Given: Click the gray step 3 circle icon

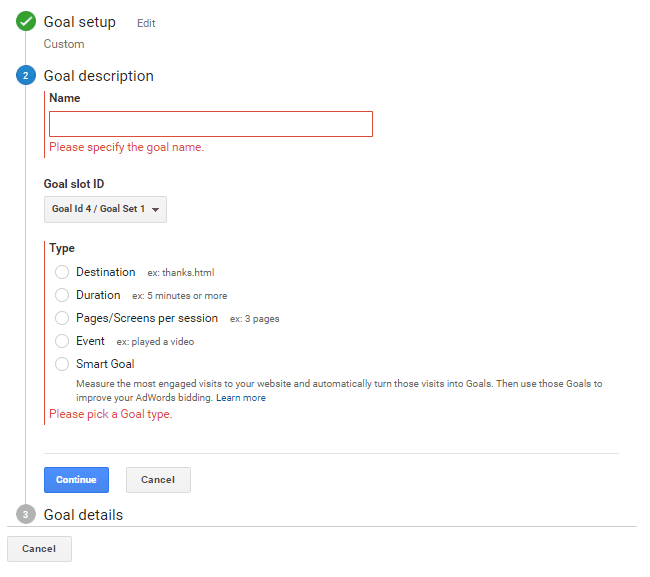Looking at the screenshot, I should coord(26,514).
